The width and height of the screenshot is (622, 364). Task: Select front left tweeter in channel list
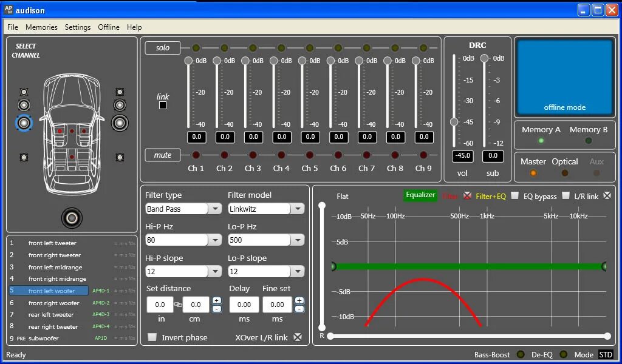[72, 243]
